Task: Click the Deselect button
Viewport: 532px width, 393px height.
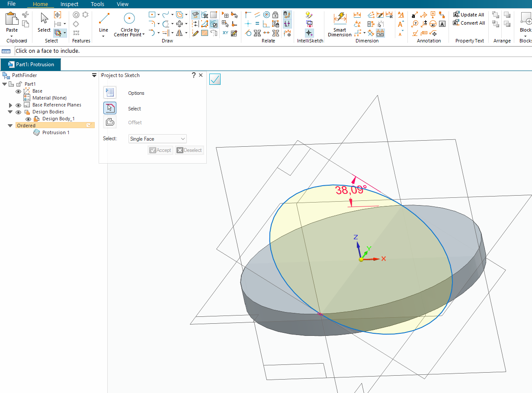Action: click(189, 150)
